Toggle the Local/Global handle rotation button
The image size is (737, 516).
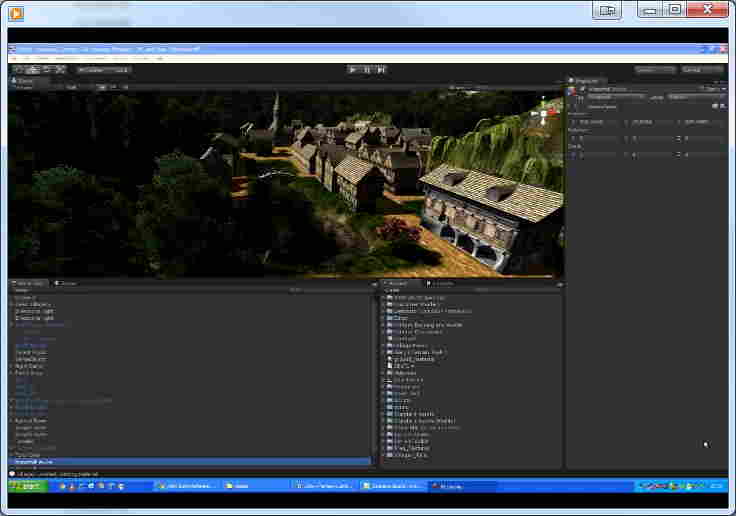click(x=117, y=70)
